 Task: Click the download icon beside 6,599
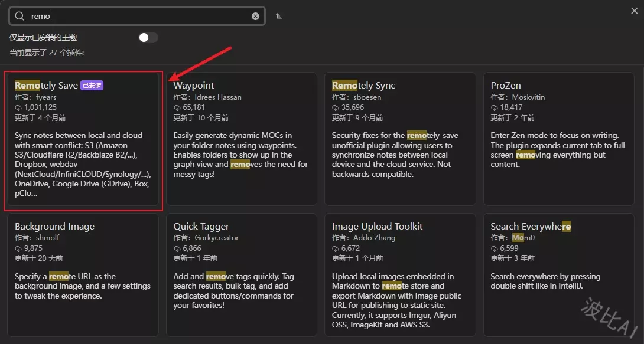(494, 248)
